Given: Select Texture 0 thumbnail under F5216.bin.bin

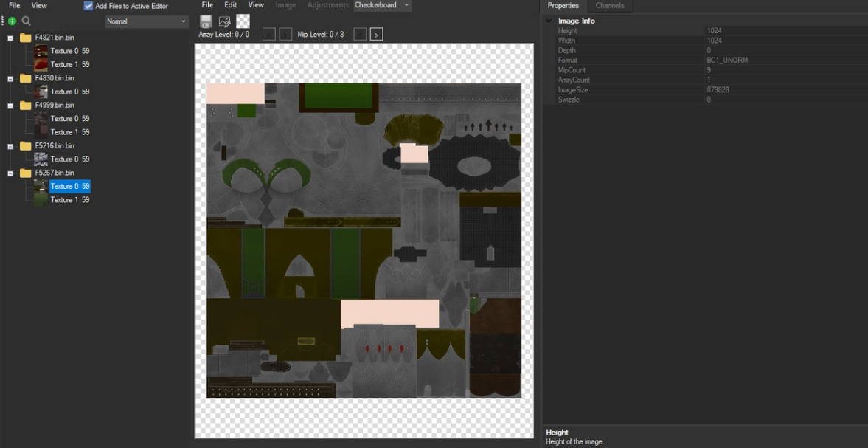Looking at the screenshot, I should coord(41,159).
